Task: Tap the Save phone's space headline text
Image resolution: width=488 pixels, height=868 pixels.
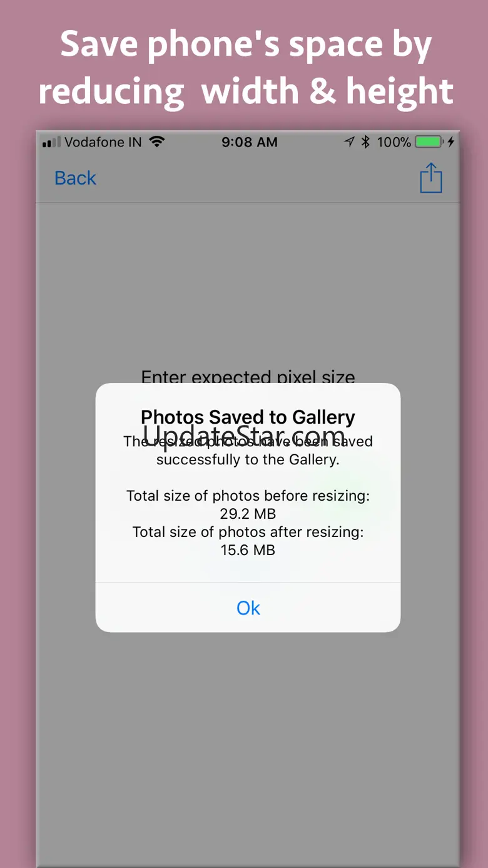Action: [x=246, y=68]
